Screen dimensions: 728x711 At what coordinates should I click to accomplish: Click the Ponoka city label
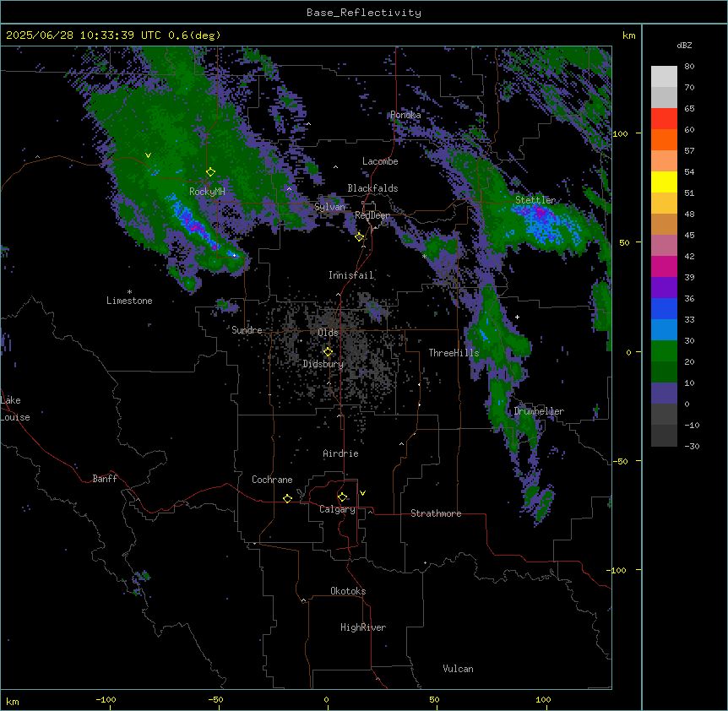click(x=405, y=115)
